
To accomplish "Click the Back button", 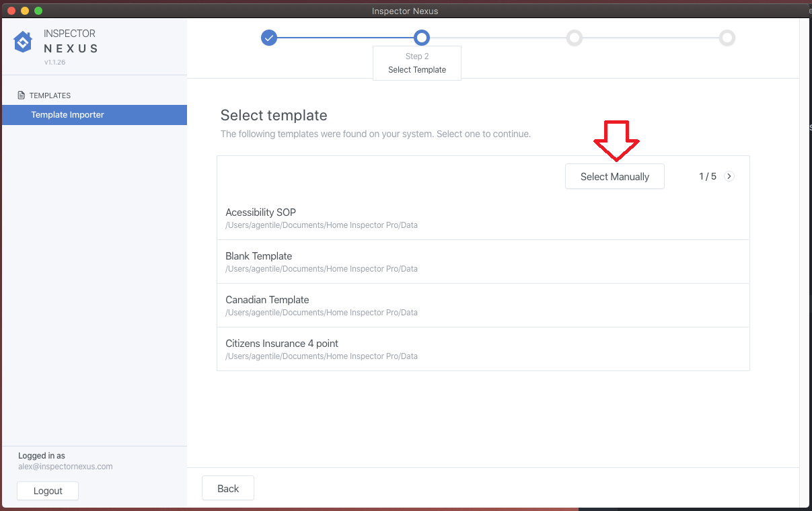I will [x=228, y=489].
